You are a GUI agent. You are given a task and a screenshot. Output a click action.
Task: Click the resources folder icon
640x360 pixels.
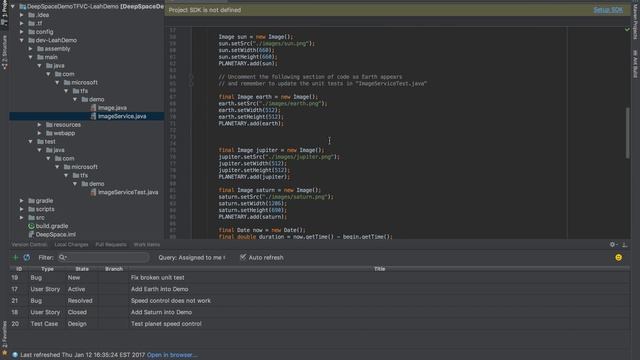click(x=49, y=124)
